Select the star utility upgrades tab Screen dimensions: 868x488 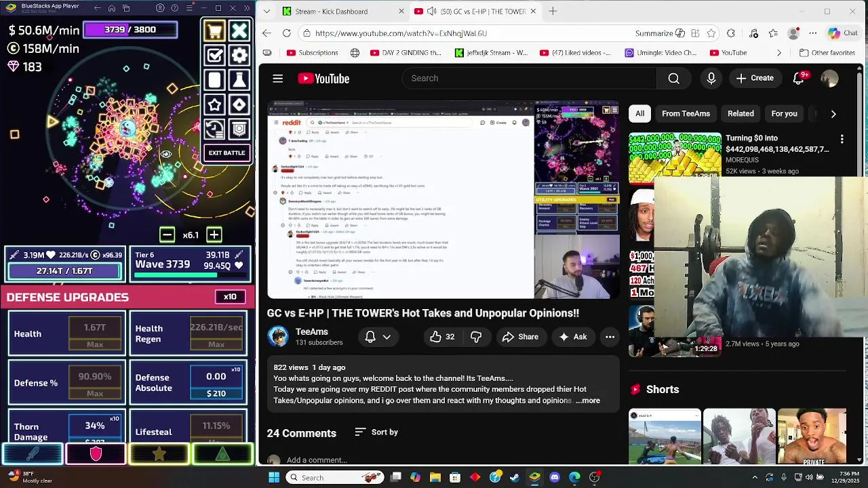(x=159, y=454)
